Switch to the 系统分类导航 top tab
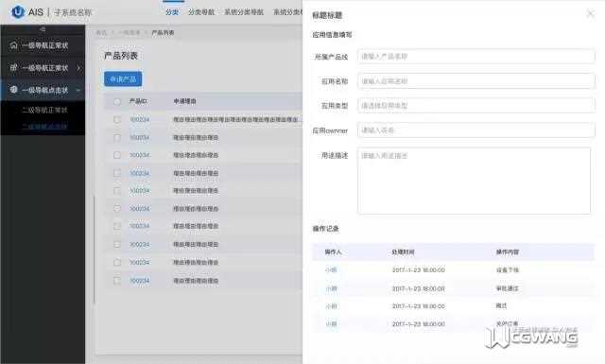605x364 pixels. (244, 12)
